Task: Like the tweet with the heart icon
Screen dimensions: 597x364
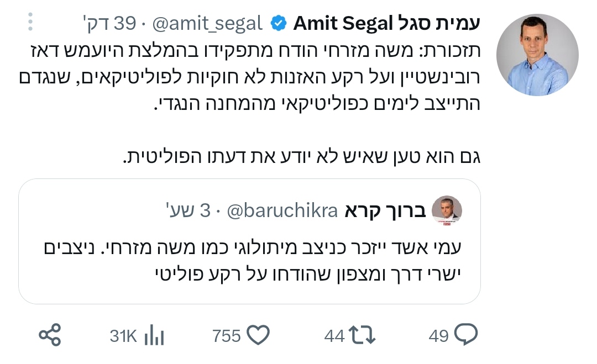Action: point(257,335)
